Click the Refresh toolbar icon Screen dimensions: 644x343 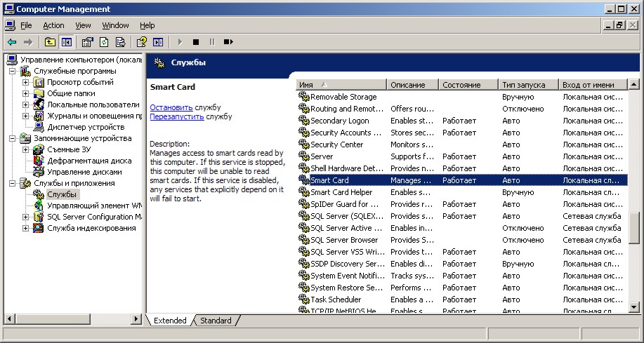point(104,42)
